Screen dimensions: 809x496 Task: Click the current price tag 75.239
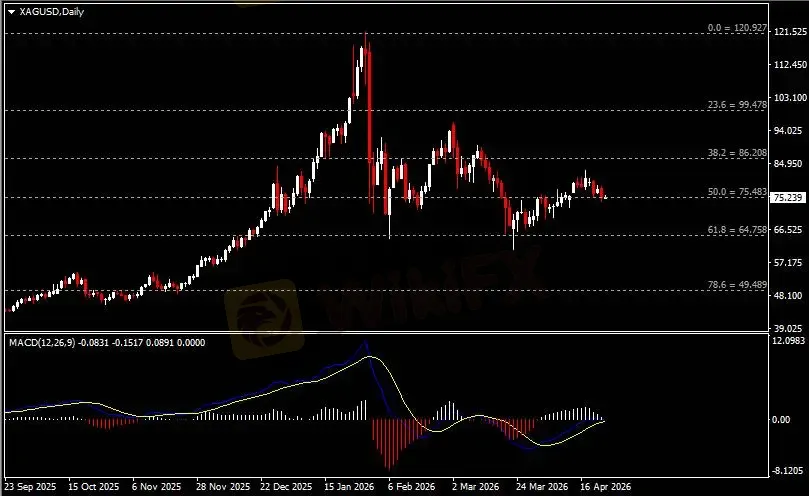pos(788,198)
